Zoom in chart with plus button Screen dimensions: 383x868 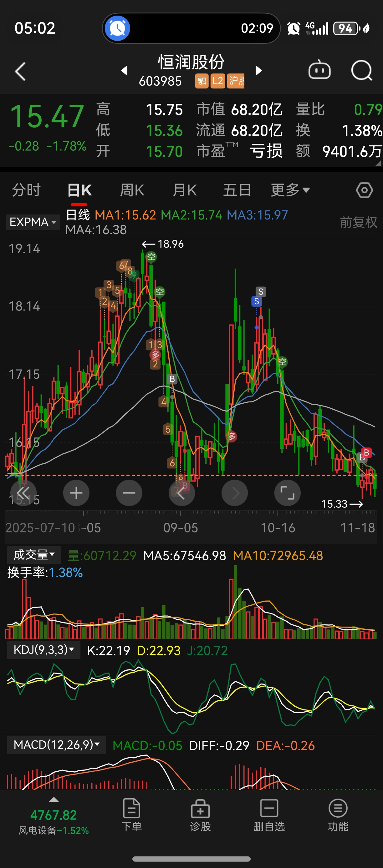coord(76,493)
